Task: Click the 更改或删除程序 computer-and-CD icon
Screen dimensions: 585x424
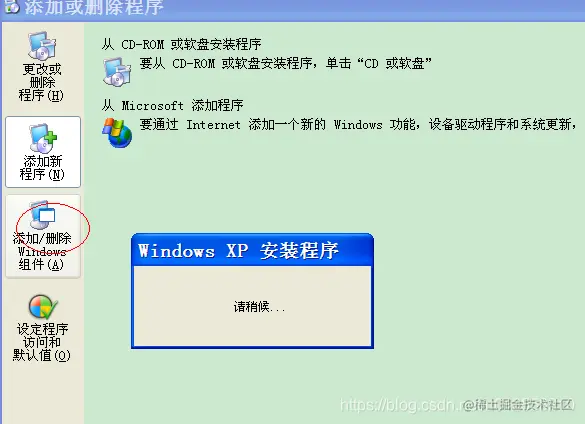Action: (42, 46)
